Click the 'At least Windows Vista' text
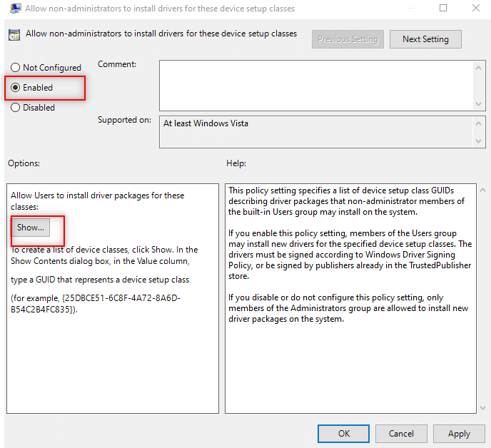The height and width of the screenshot is (448, 491). coord(206,123)
